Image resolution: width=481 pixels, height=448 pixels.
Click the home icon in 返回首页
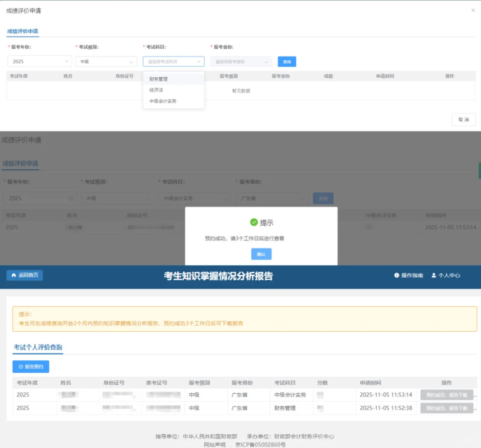click(x=14, y=275)
